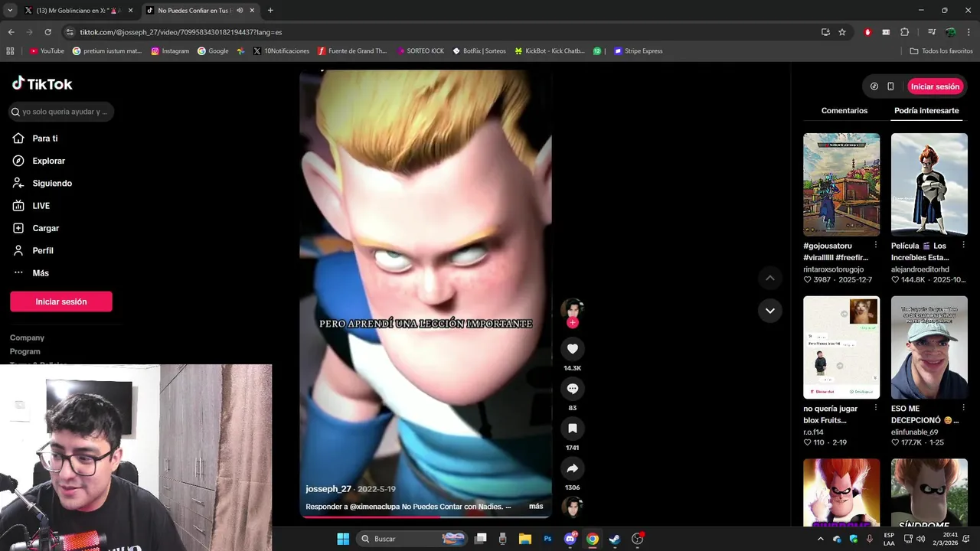Click the install app icon in address bar
The width and height of the screenshot is (980, 551).
coord(825,32)
